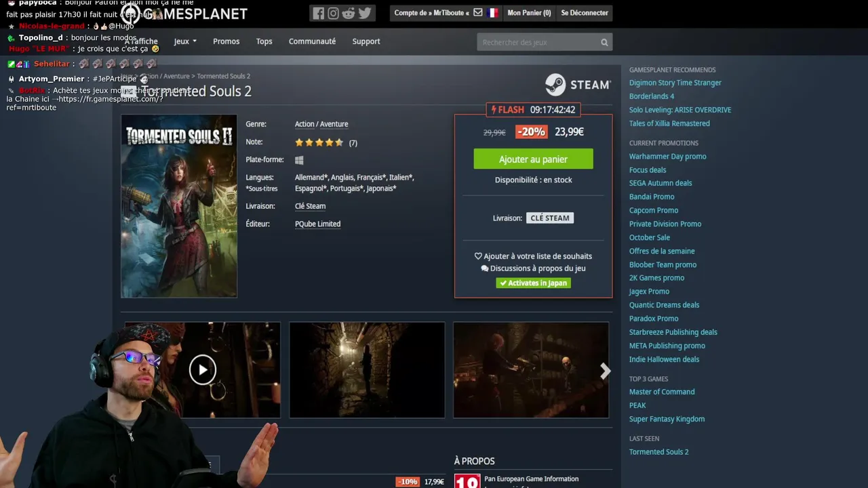The width and height of the screenshot is (868, 488).
Task: Open Borderlands 4 recommendation
Action: (x=652, y=96)
